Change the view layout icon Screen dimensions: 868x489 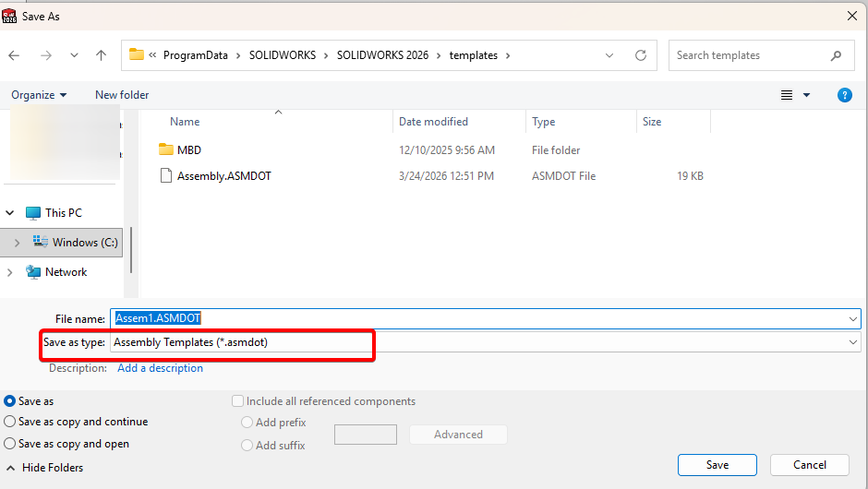tap(787, 95)
